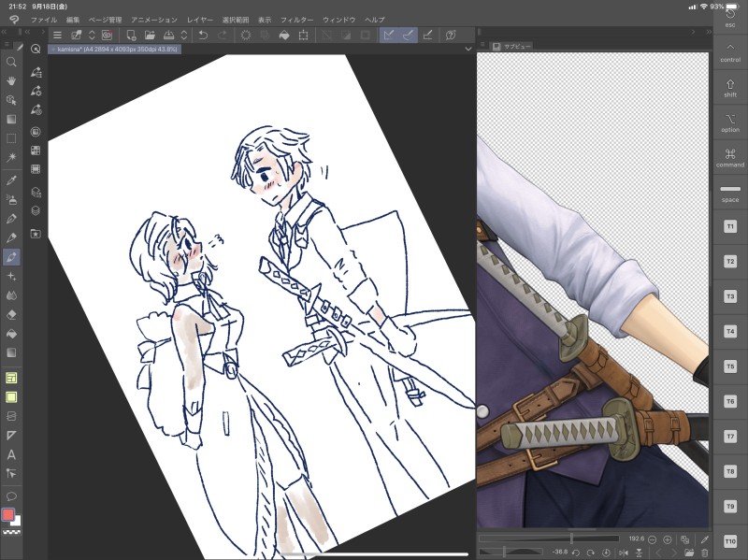Image resolution: width=748 pixels, height=560 pixels.
Task: Select the Move layer tool
Action: coord(11,120)
